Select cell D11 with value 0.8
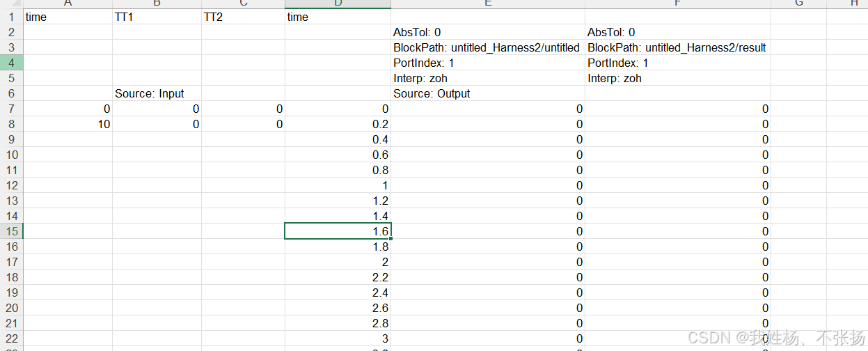This screenshot has width=868, height=351. click(x=338, y=170)
